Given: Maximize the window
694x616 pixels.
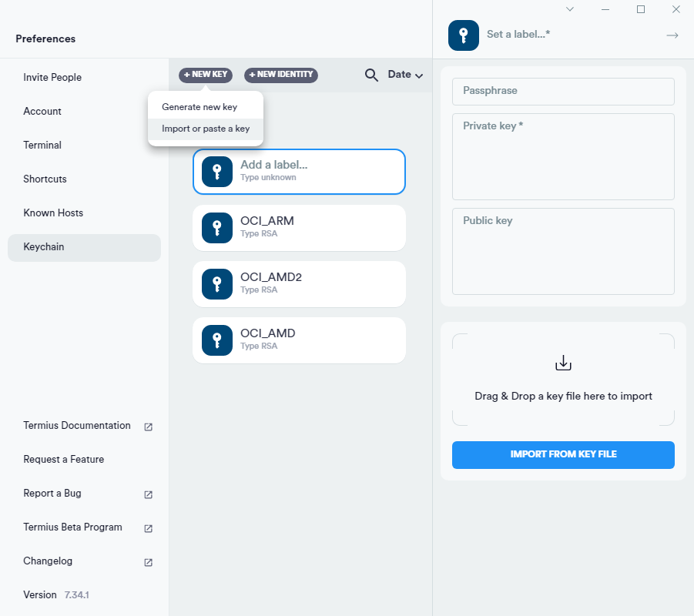Looking at the screenshot, I should click(x=640, y=9).
